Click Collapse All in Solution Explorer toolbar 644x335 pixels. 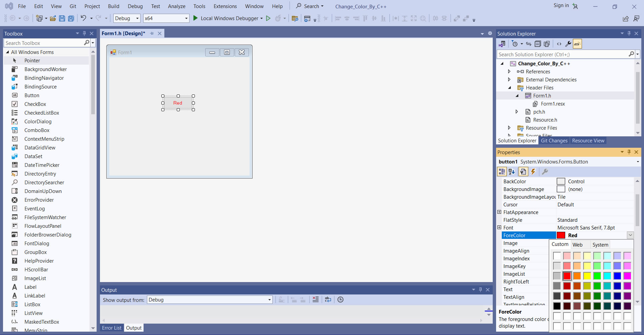(538, 44)
